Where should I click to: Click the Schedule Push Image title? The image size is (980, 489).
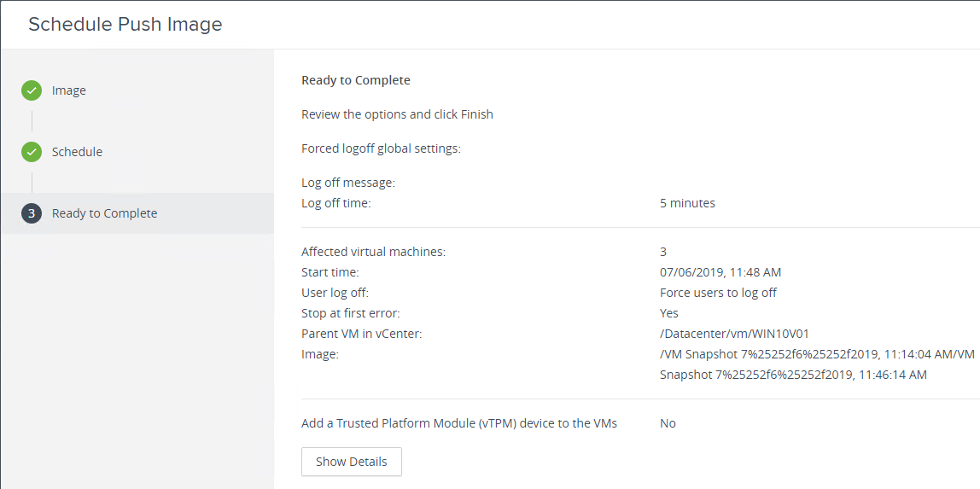[125, 25]
